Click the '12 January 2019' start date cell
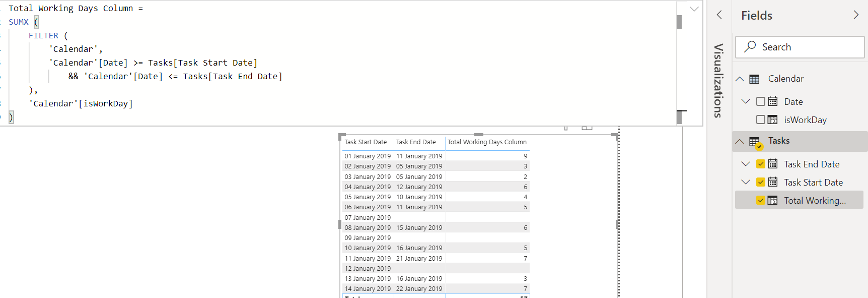 [368, 269]
